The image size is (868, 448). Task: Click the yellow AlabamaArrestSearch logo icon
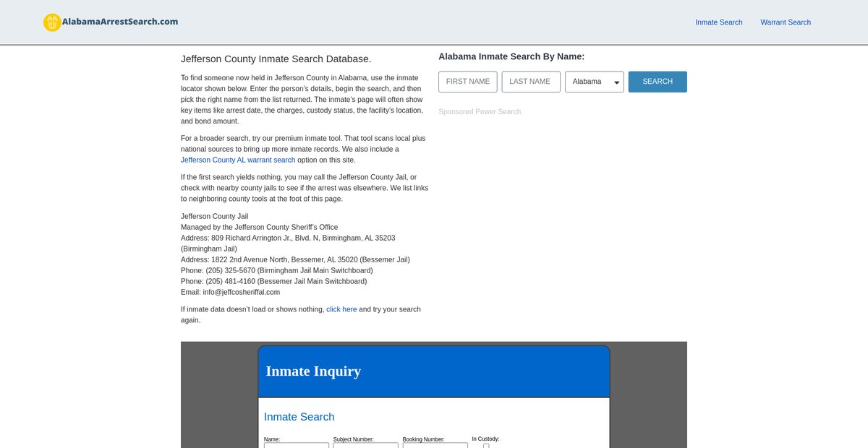click(52, 22)
